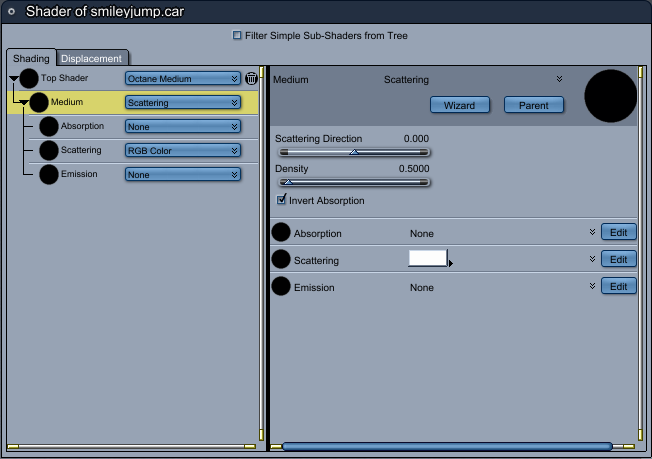
Task: Click the Scattering type text in panel header
Action: tap(406, 79)
